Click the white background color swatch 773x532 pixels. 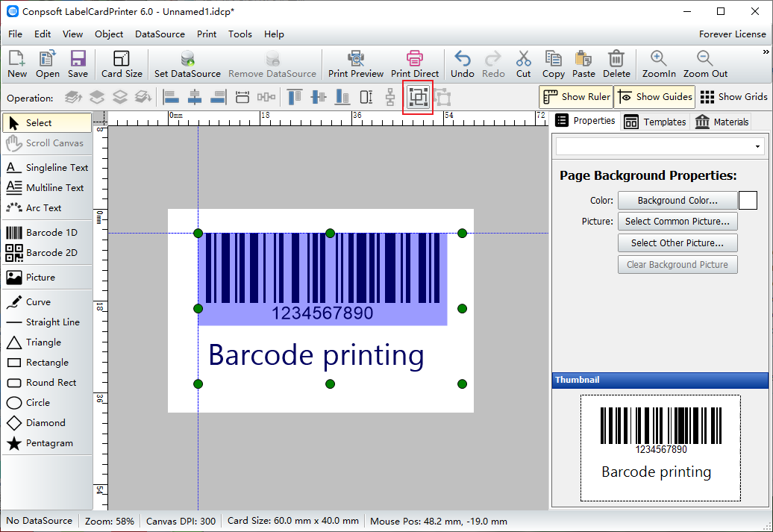748,201
